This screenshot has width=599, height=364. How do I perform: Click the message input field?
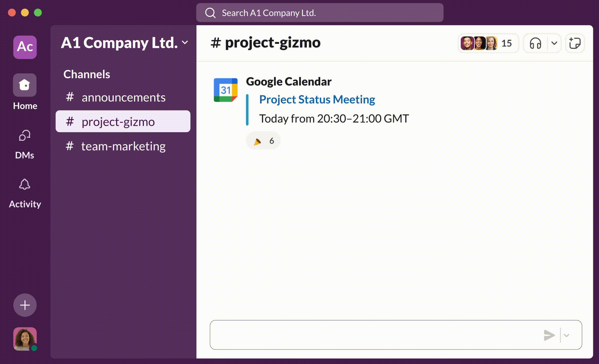pos(375,335)
